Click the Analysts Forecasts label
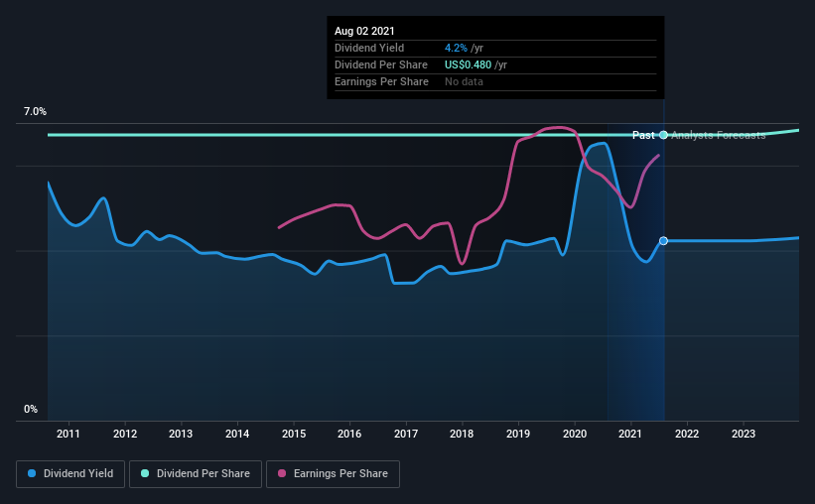 719,135
